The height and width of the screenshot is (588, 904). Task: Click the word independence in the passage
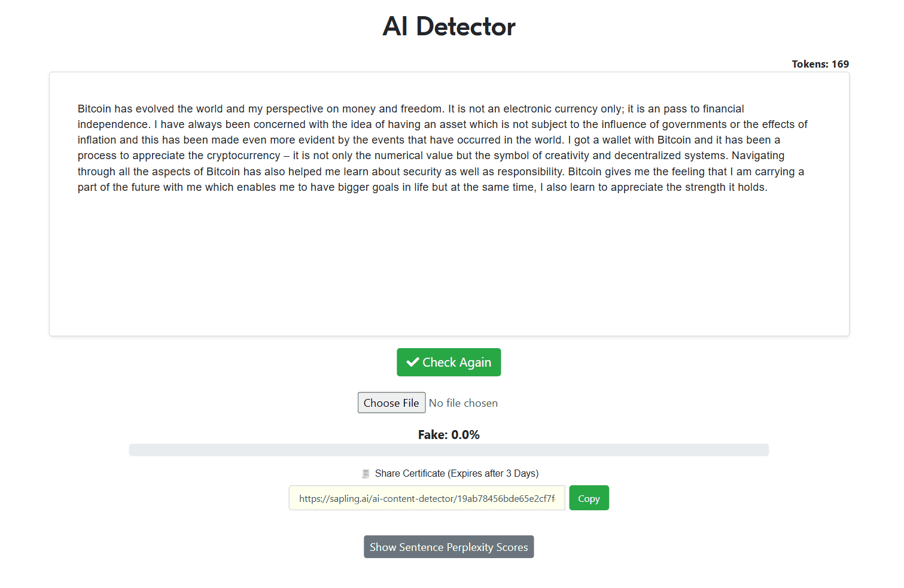coord(114,124)
